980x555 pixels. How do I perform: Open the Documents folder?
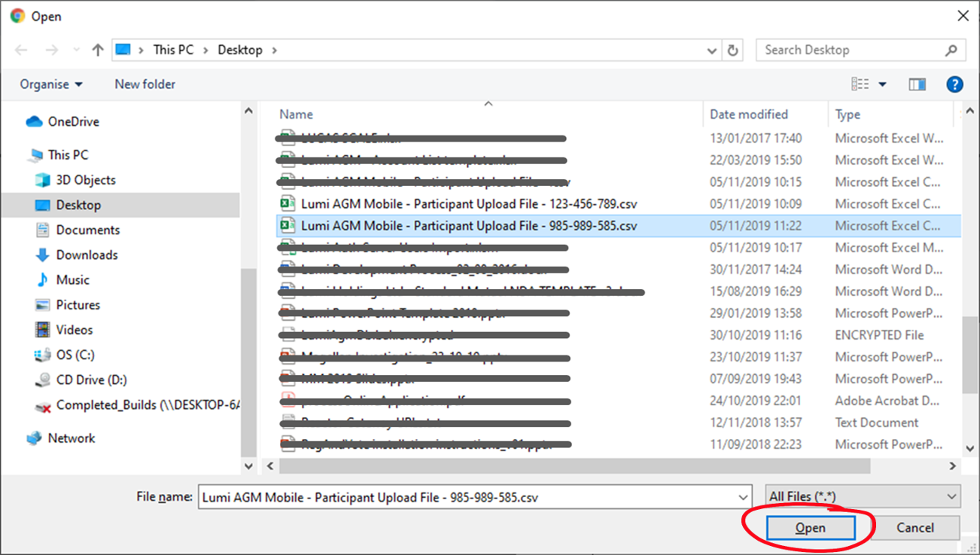(x=87, y=230)
